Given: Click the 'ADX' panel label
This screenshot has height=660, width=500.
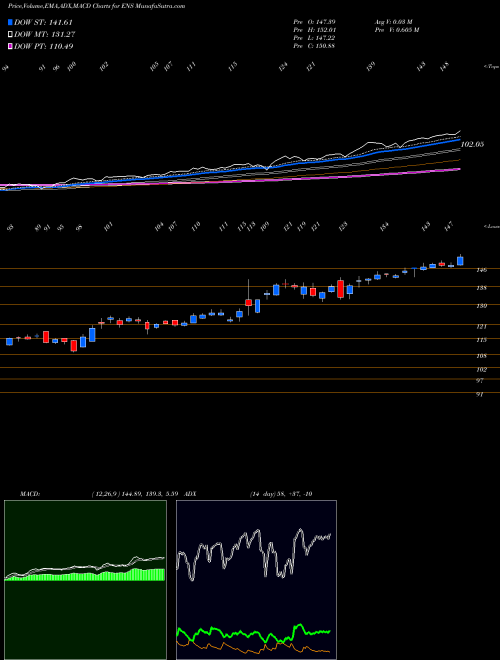Looking at the screenshot, I should (x=191, y=494).
